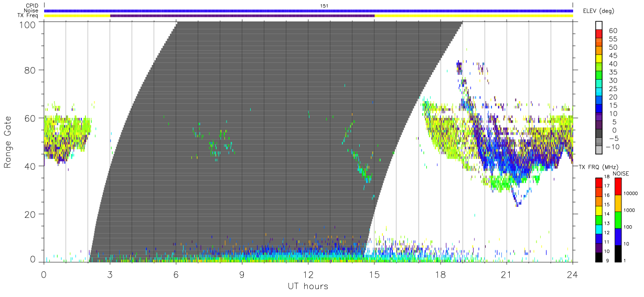Viewport: 644px width, 297px height.
Task: Pick the green NOISE colorbar segment
Action: tap(618, 219)
